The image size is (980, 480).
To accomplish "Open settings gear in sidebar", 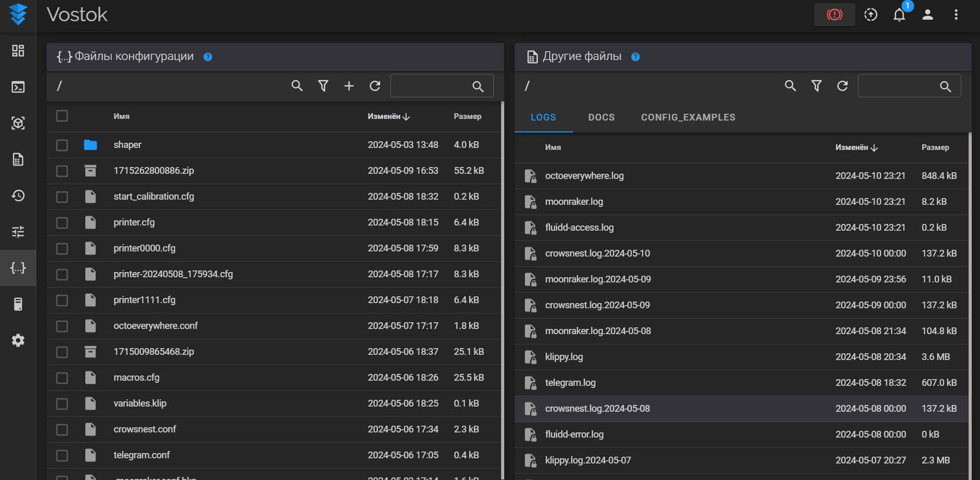I will tap(18, 340).
